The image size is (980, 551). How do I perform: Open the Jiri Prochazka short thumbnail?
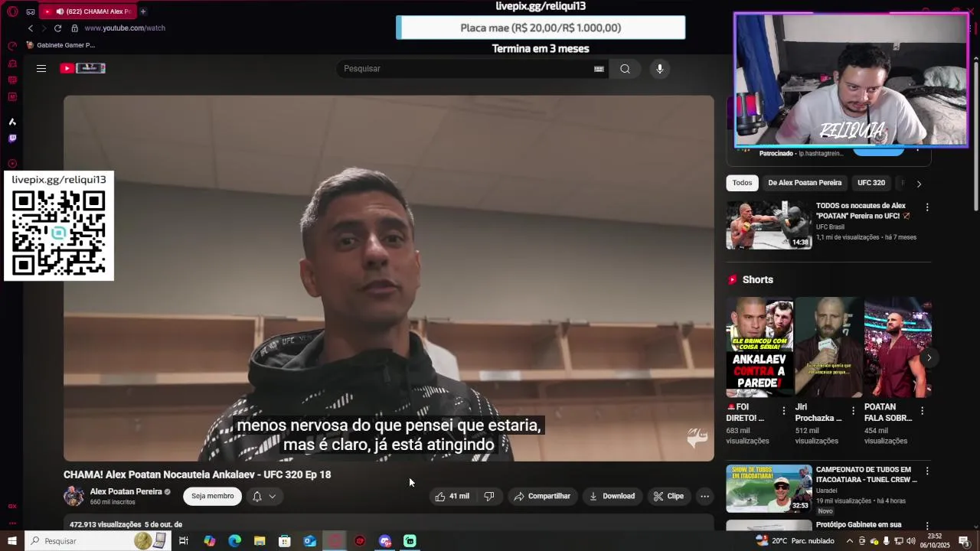point(828,347)
